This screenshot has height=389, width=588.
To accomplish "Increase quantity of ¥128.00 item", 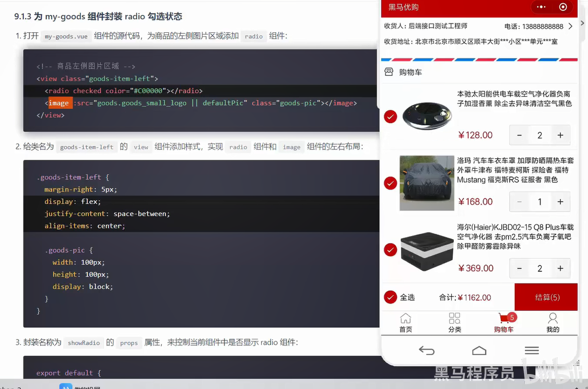I will click(560, 135).
